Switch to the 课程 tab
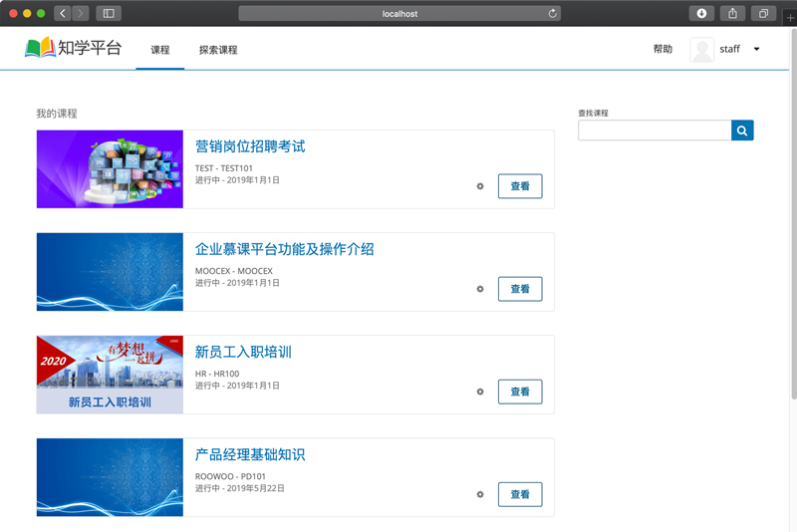The width and height of the screenshot is (797, 532). point(159,50)
